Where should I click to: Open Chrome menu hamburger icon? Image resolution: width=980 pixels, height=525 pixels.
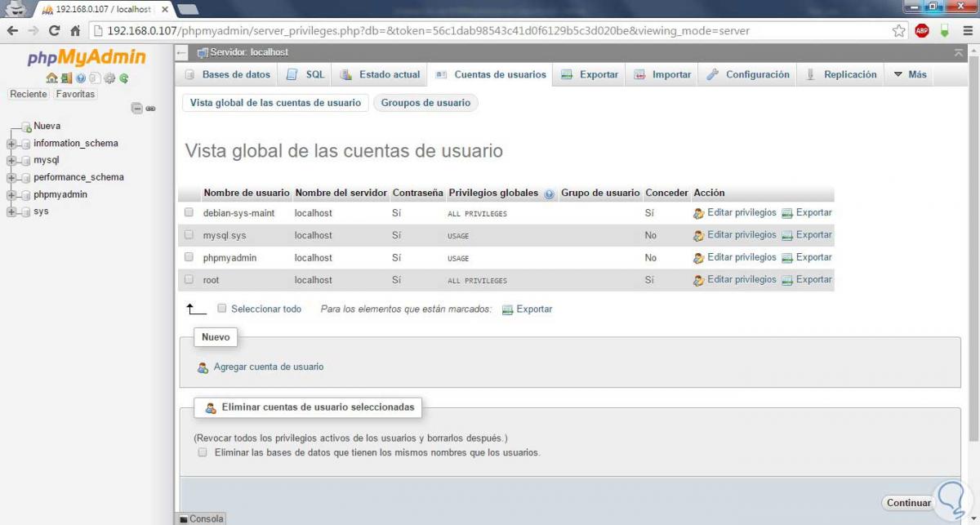click(966, 31)
